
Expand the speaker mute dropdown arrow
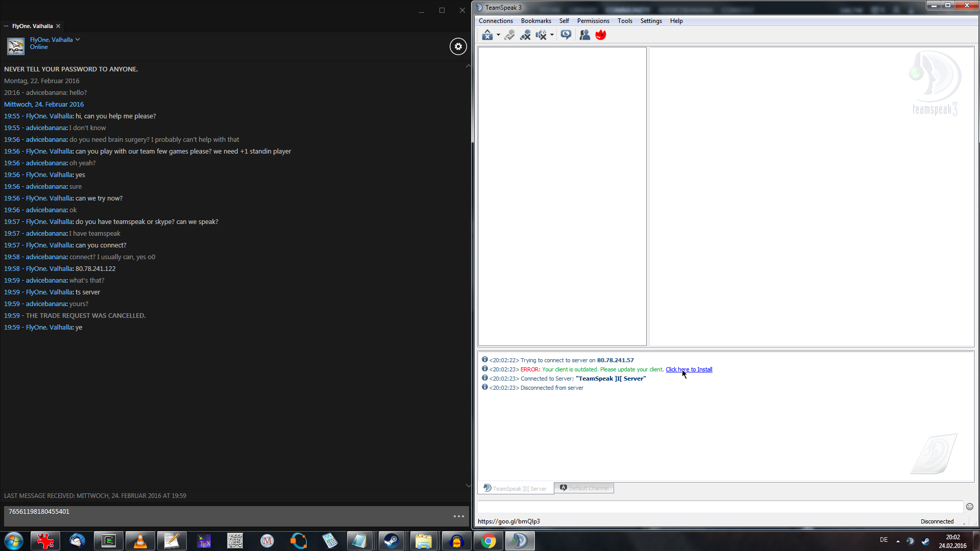(552, 35)
